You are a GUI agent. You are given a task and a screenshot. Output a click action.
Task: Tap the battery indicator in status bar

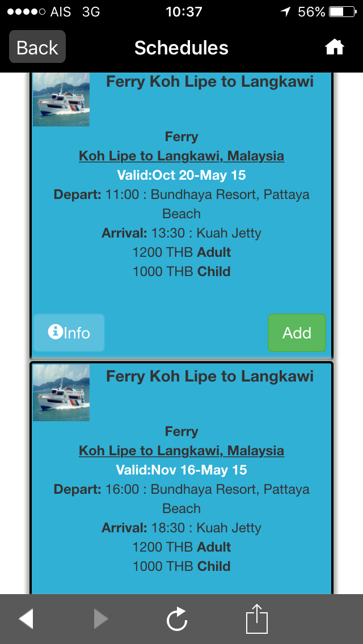[x=343, y=11]
